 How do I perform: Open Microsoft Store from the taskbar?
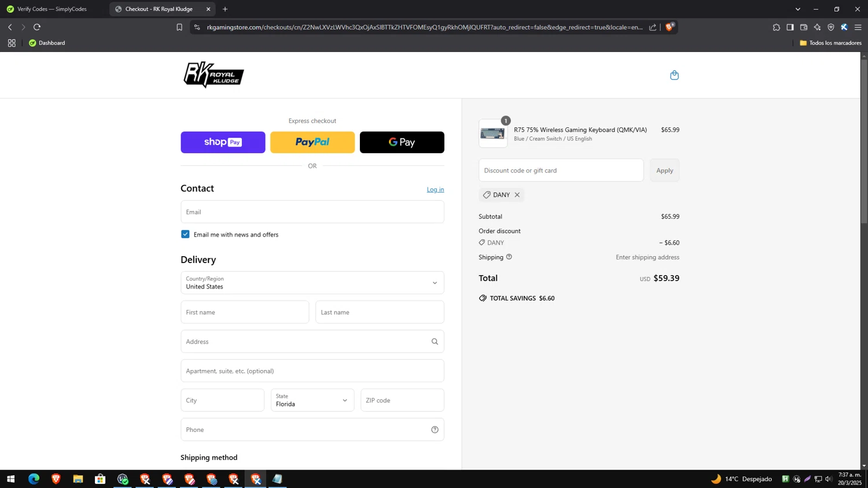[x=100, y=479]
